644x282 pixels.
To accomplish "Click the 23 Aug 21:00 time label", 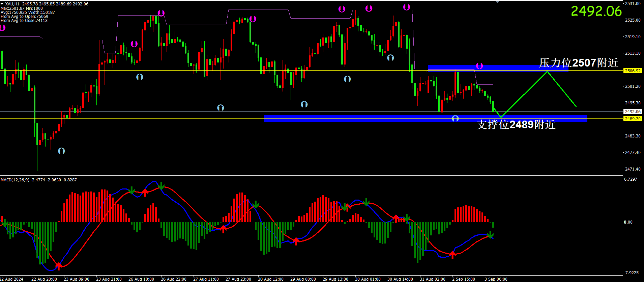I will [x=109, y=279].
